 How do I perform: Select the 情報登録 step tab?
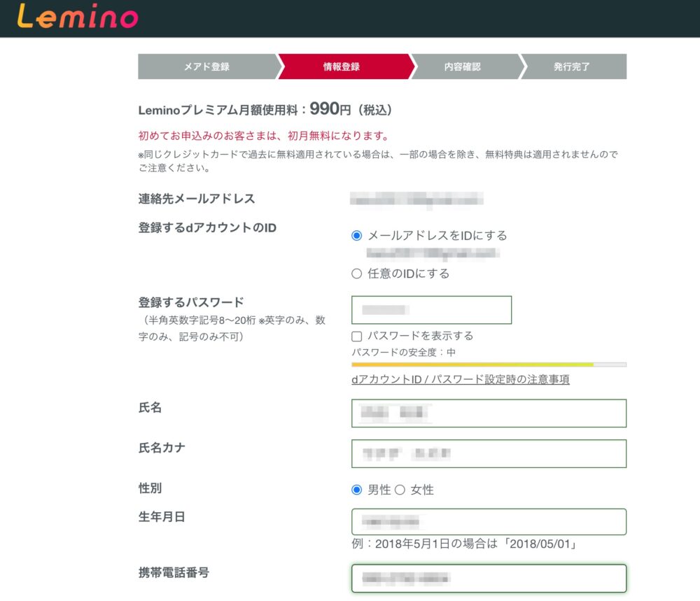pos(342,67)
